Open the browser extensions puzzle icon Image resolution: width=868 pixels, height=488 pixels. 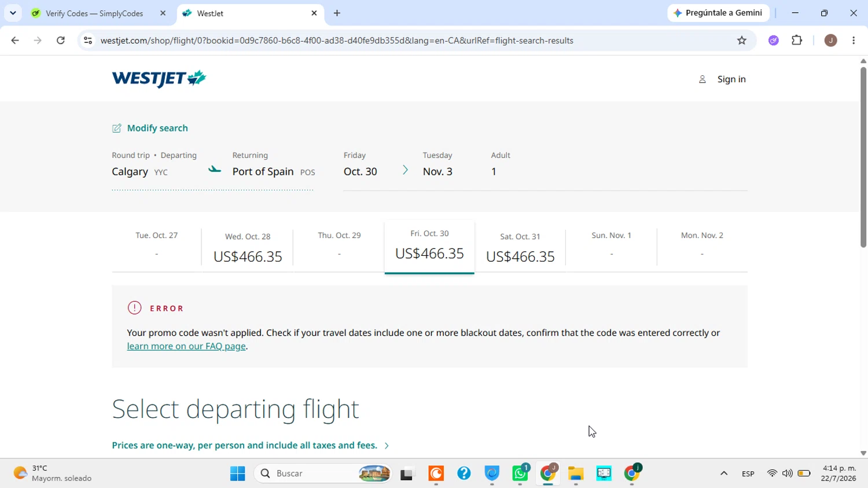[x=797, y=40]
